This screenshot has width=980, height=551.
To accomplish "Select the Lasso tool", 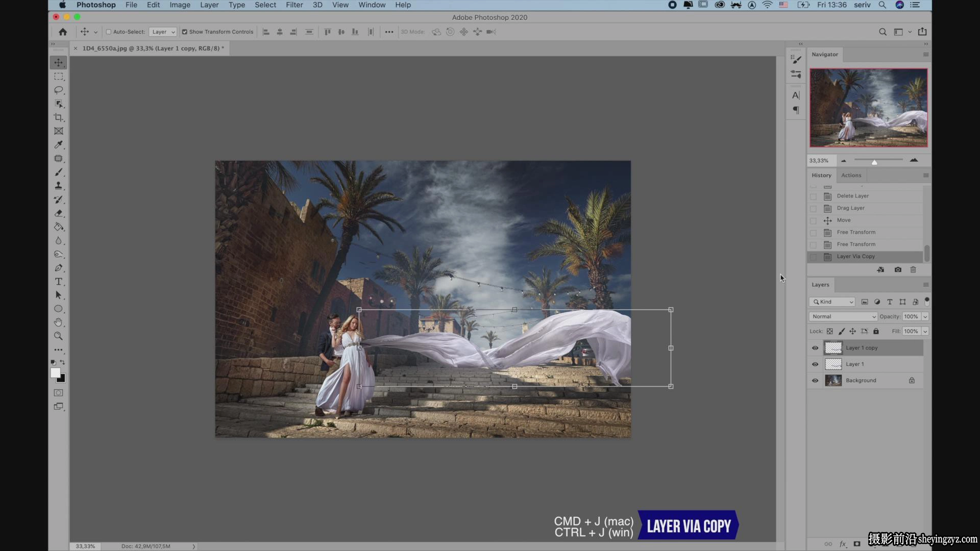I will 59,90.
